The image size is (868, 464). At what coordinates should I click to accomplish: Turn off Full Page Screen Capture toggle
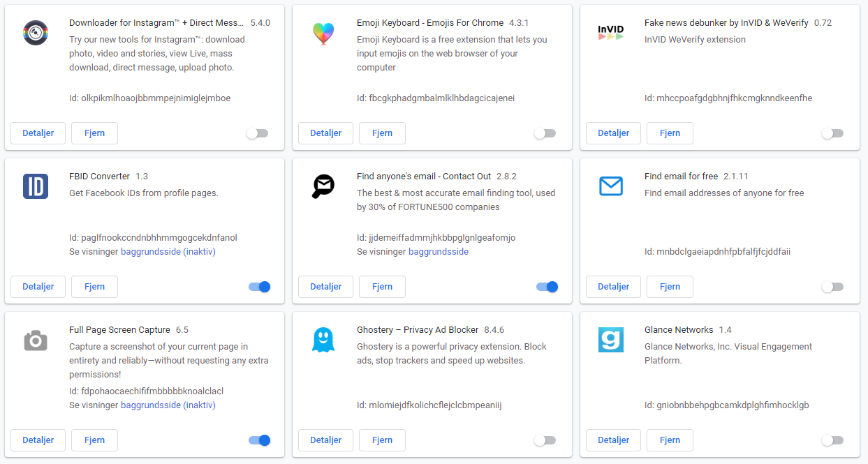tap(259, 440)
